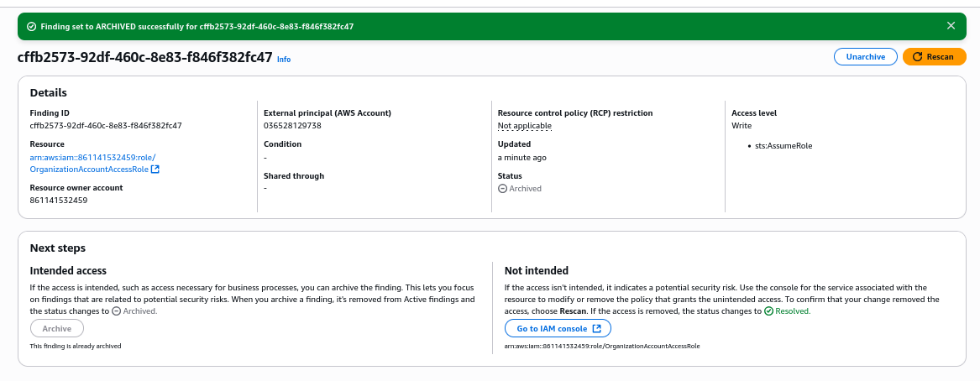Click the refresh arrow icon inside Rescan
980x381 pixels.
(918, 57)
